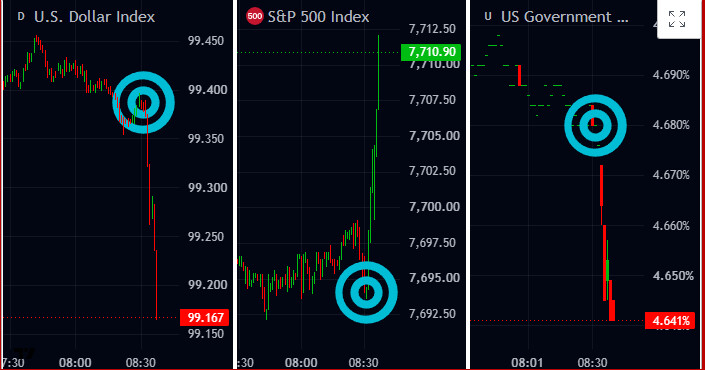Click the 08:30 time label on S&P chart
This screenshot has height=370, width=705.
pyautogui.click(x=363, y=362)
